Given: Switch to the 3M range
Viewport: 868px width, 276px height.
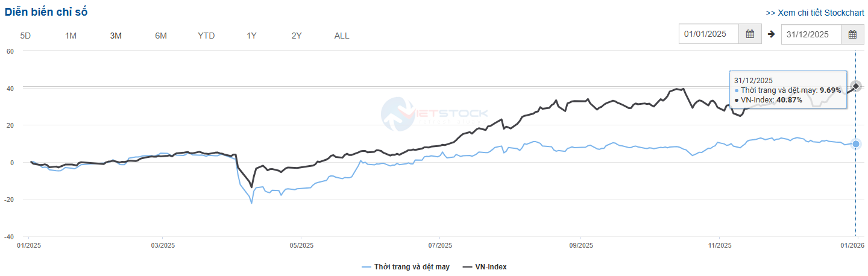Looking at the screenshot, I should [116, 36].
